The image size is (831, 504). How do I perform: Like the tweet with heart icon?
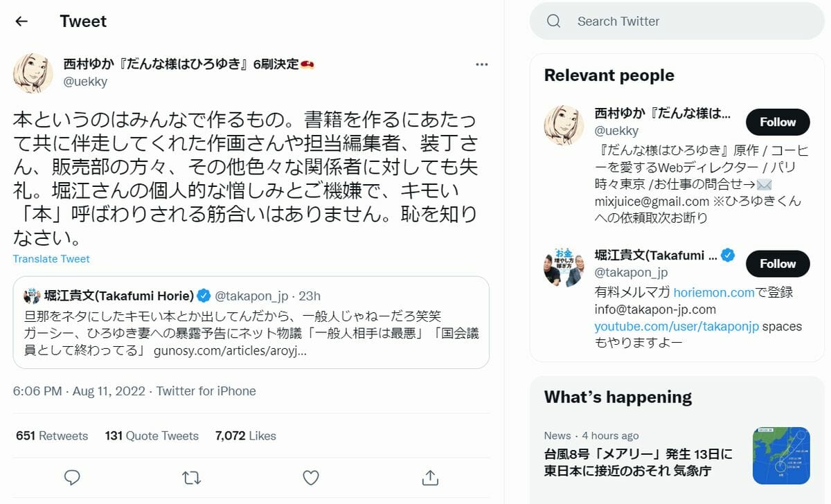311,478
